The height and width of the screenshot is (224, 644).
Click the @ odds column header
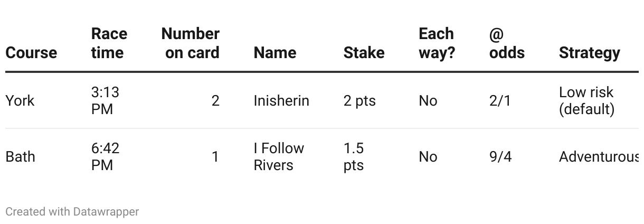pyautogui.click(x=507, y=43)
